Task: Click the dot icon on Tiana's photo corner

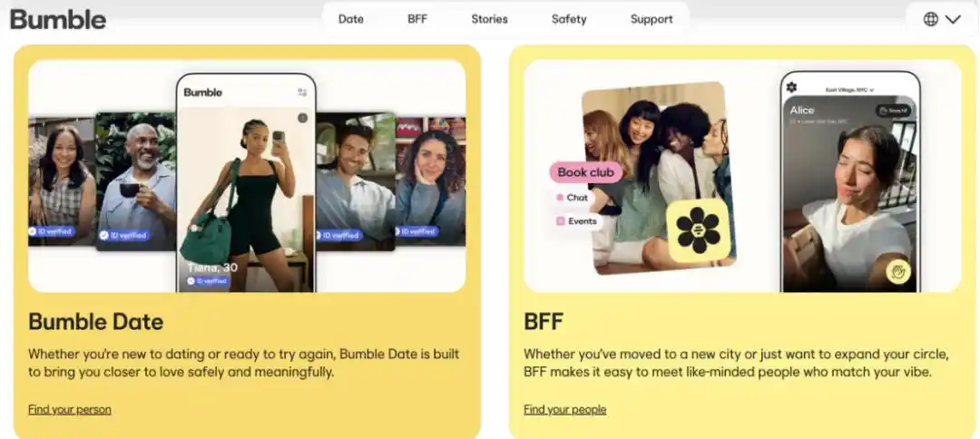Action: (x=302, y=118)
